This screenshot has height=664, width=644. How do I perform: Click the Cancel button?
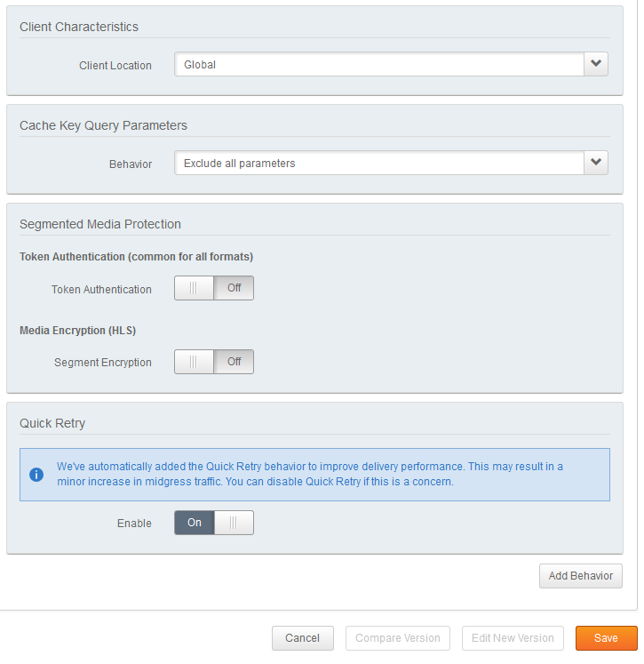click(x=302, y=638)
